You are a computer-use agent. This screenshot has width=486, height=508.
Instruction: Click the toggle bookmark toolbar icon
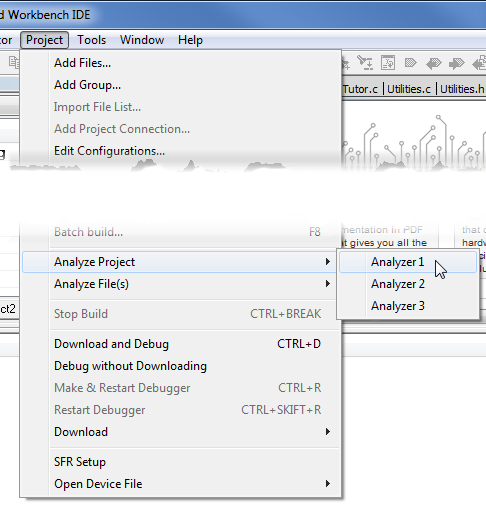tap(411, 63)
